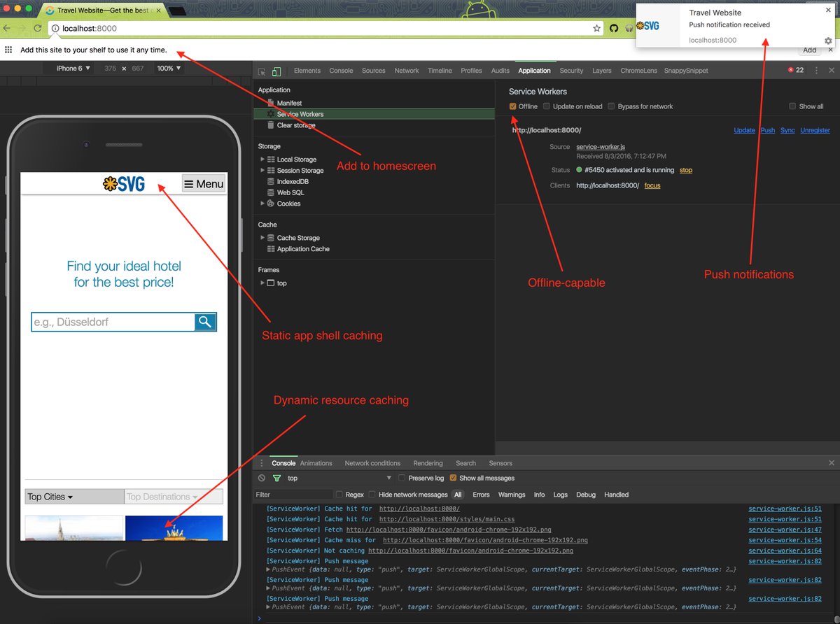Image resolution: width=840 pixels, height=624 pixels.
Task: Click the Sync link for service worker
Action: pyautogui.click(x=787, y=130)
